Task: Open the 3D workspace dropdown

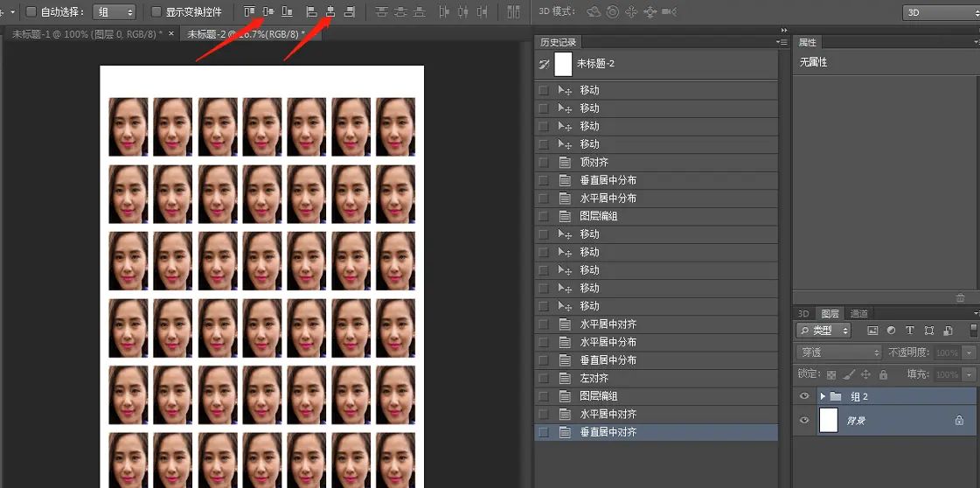Action: [x=941, y=12]
